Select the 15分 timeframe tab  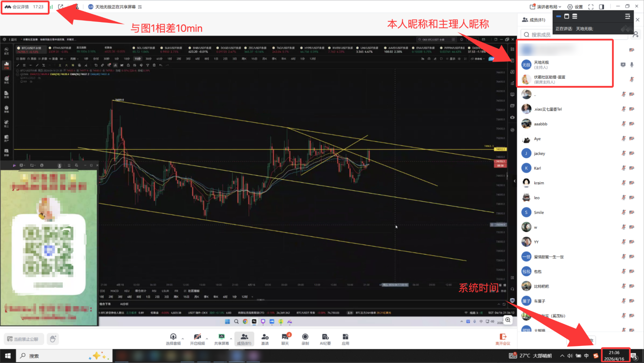(138, 58)
